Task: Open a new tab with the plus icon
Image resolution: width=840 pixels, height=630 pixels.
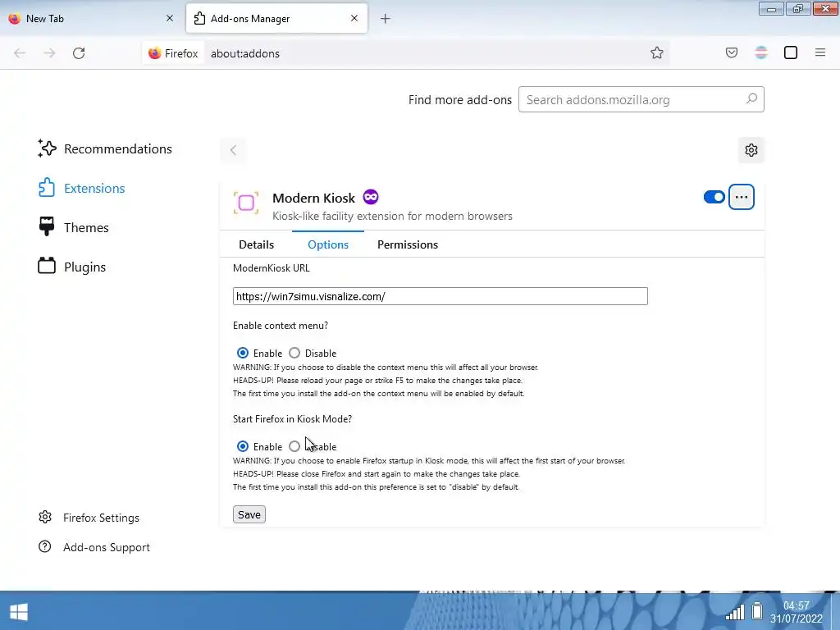Action: click(x=386, y=19)
